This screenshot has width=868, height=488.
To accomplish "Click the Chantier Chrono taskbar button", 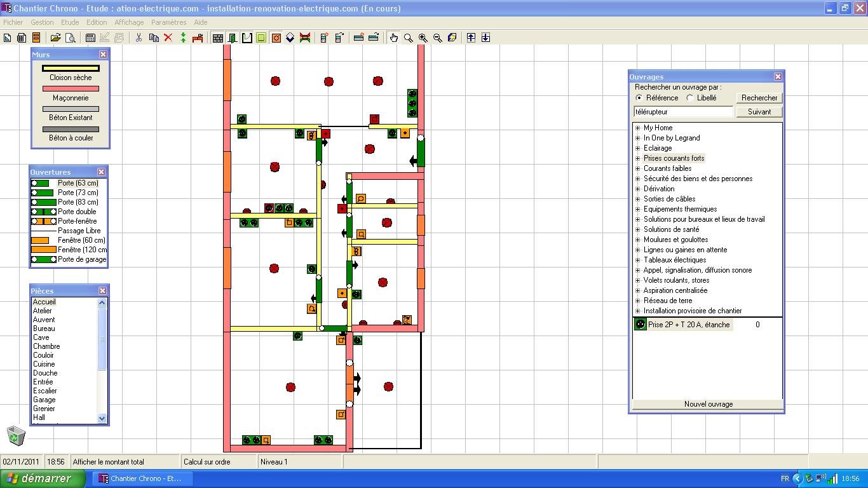I will point(141,478).
